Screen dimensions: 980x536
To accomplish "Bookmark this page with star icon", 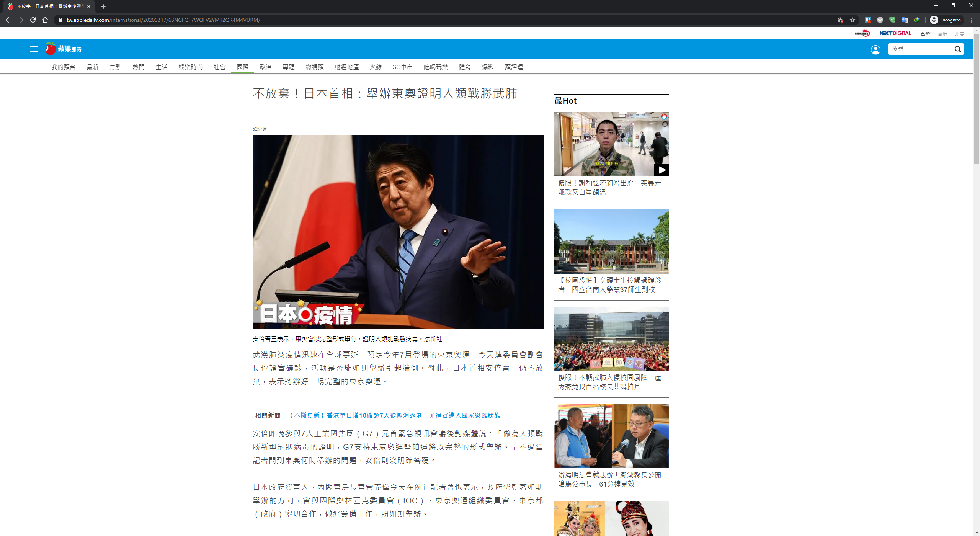I will click(x=853, y=20).
